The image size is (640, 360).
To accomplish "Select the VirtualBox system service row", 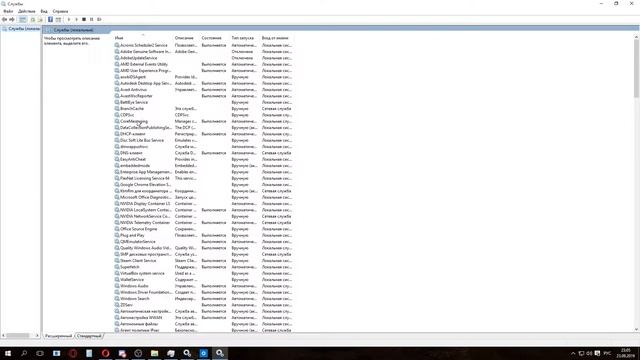I will tap(203, 273).
